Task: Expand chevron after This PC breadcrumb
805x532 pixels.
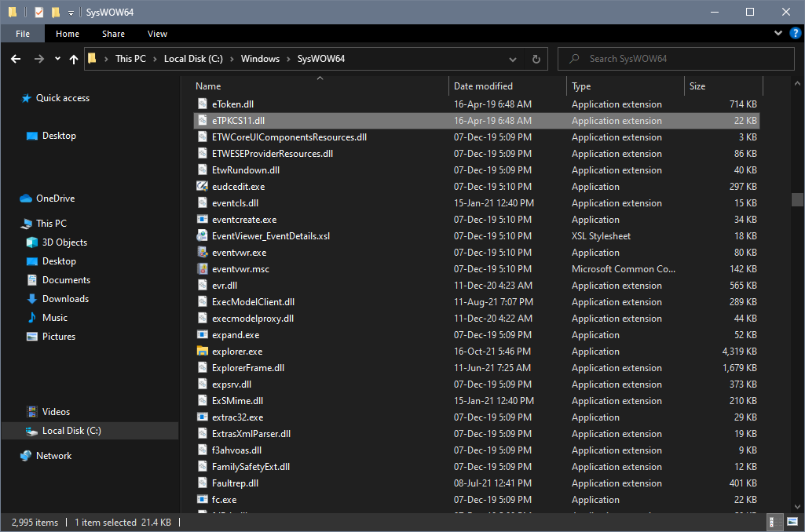Action: click(155, 60)
